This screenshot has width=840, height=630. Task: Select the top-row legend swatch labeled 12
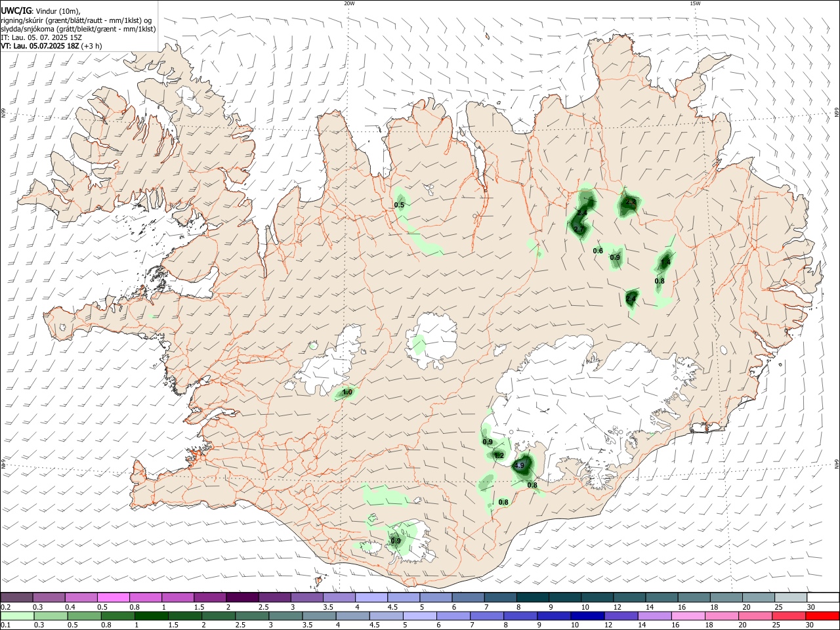coord(629,598)
